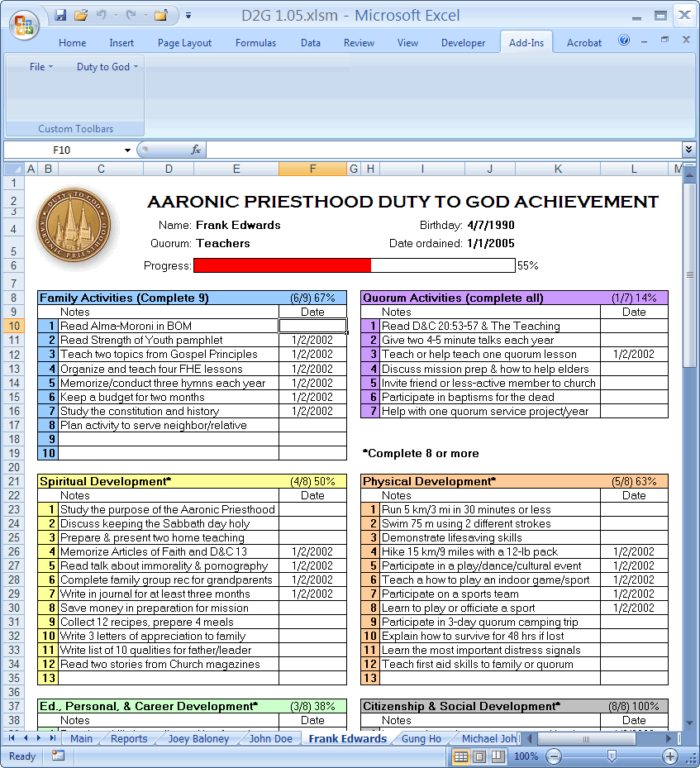Select row 10 header
The image size is (700, 768).
pos(14,326)
